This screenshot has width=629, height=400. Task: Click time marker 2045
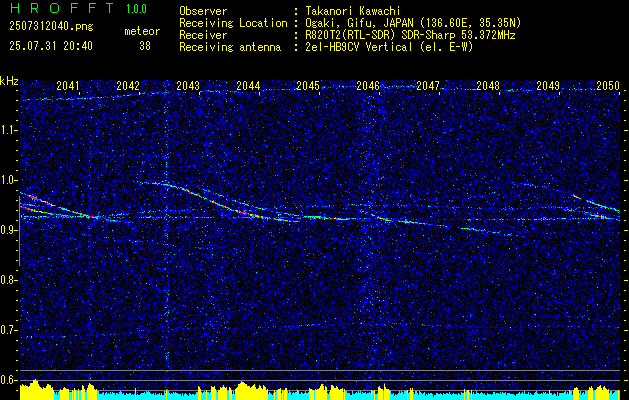[x=308, y=86]
